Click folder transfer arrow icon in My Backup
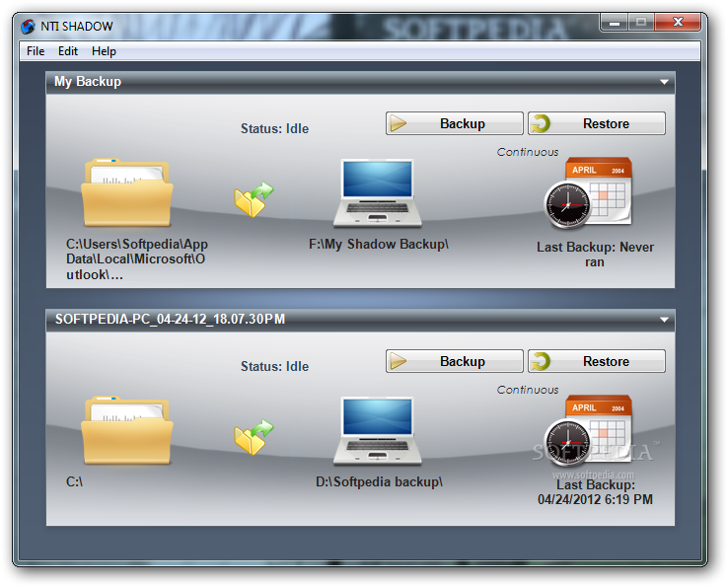The width and height of the screenshot is (728, 587). (x=254, y=199)
